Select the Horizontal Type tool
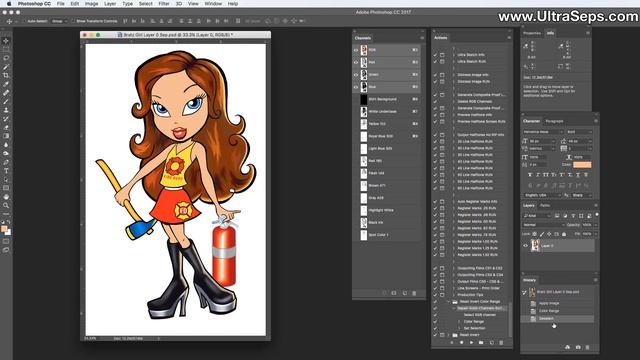This screenshot has width=640, height=360. click(6, 171)
